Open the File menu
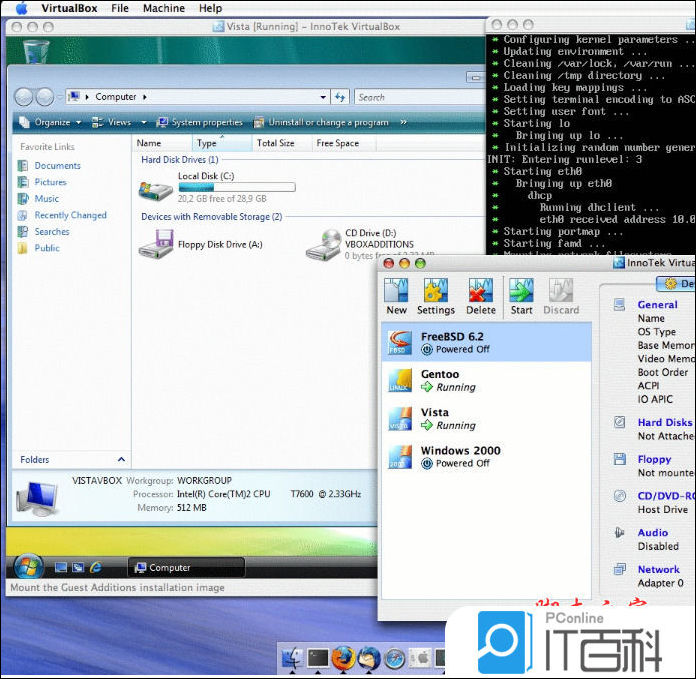 (120, 8)
